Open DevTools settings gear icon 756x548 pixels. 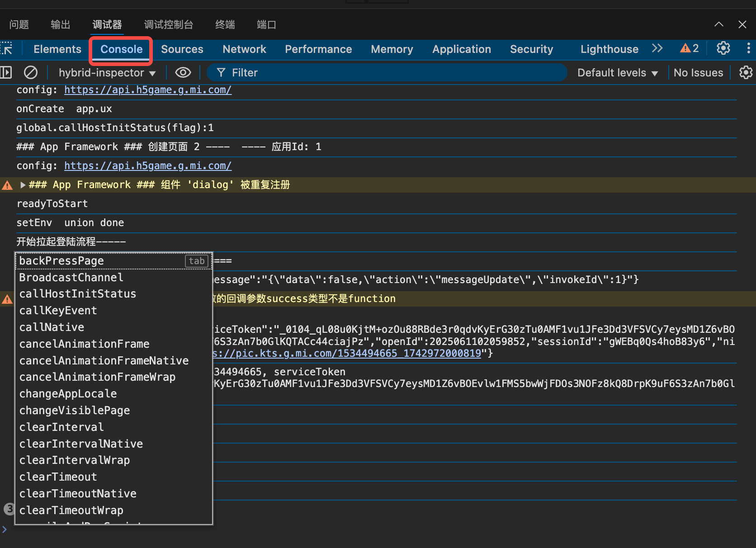pos(723,48)
